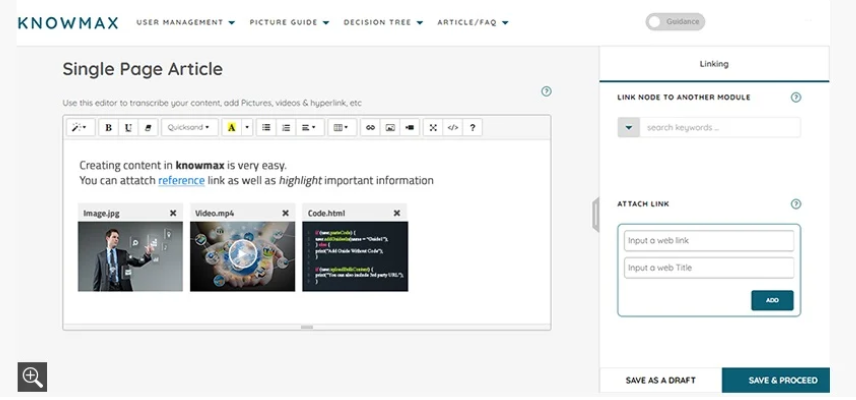The image size is (856, 400).
Task: Click the eraser remove-format icon
Action: pos(148,128)
